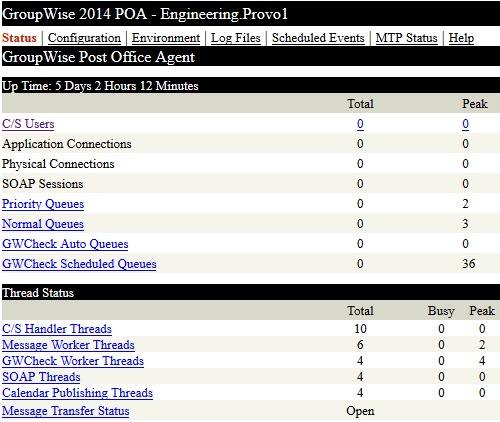Image resolution: width=500 pixels, height=422 pixels.
Task: View the MTP Status tab
Action: (407, 38)
